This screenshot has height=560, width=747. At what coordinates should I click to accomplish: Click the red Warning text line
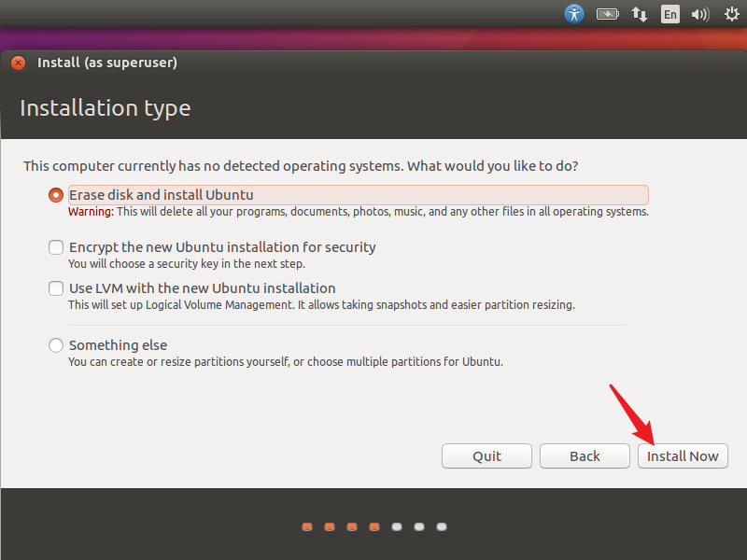pos(359,212)
